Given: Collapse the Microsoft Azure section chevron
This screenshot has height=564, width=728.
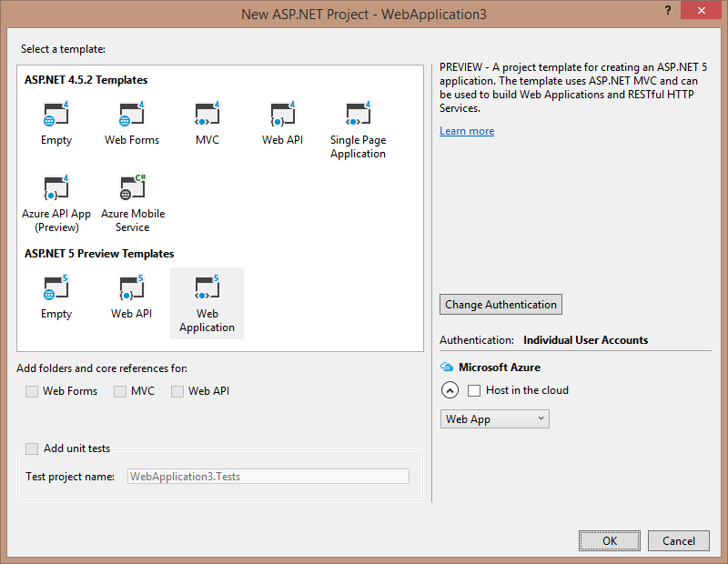Looking at the screenshot, I should pyautogui.click(x=450, y=390).
